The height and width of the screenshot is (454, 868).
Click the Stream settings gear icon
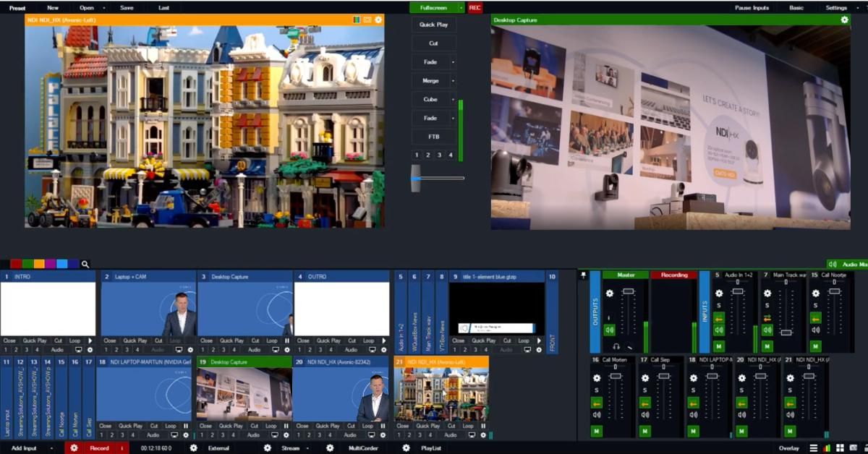pyautogui.click(x=267, y=448)
